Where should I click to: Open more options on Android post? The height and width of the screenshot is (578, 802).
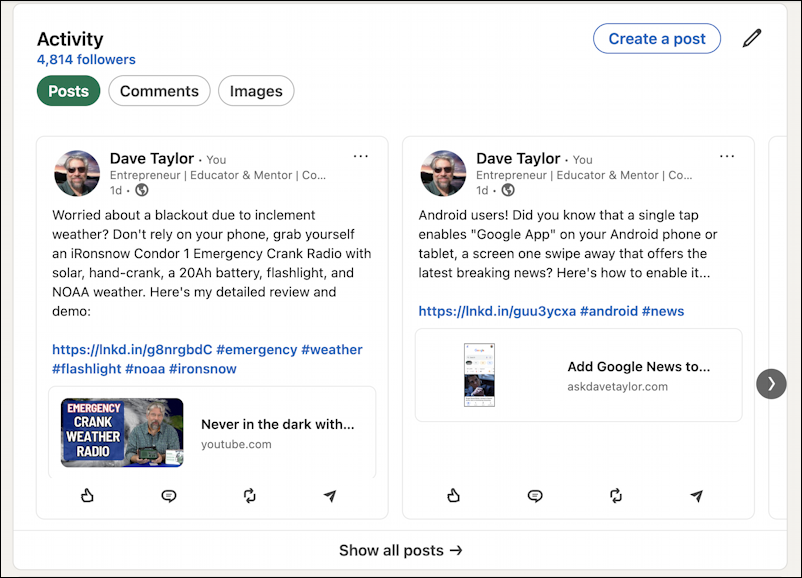727,156
